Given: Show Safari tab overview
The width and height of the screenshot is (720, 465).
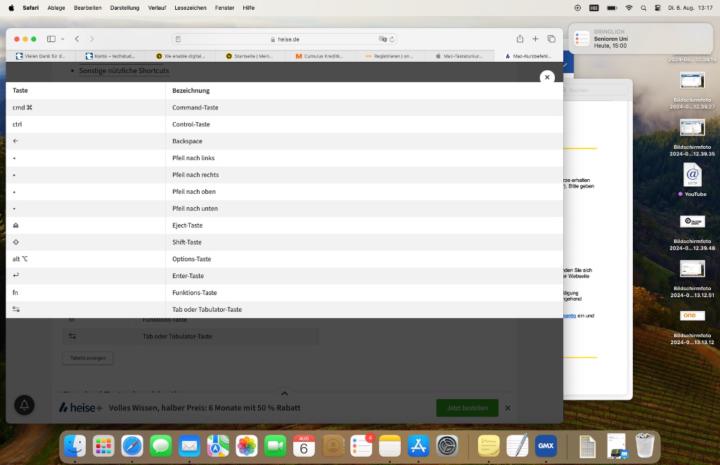Looking at the screenshot, I should pos(551,39).
